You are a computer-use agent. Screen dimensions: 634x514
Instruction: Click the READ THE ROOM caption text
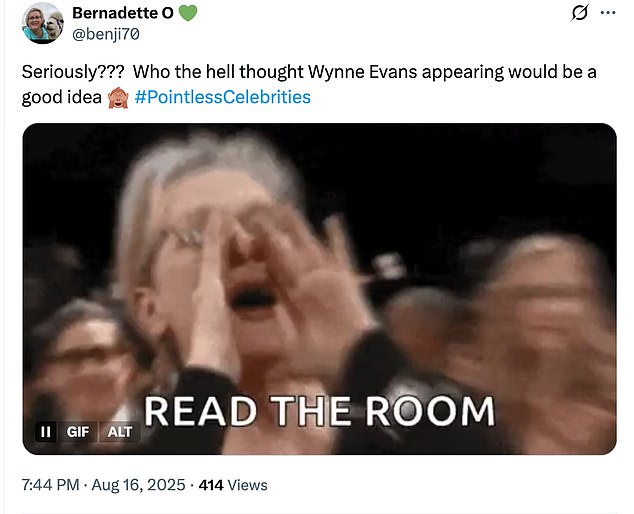tap(319, 411)
